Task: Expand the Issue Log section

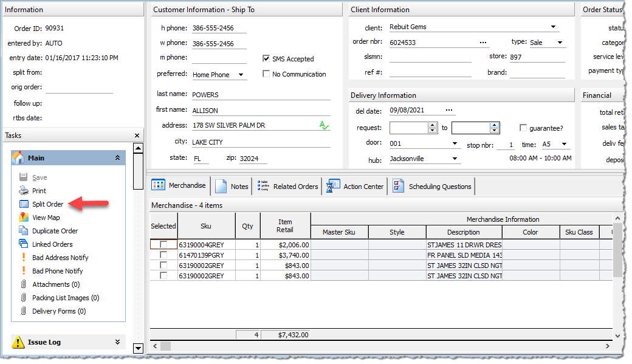Action: 117,342
